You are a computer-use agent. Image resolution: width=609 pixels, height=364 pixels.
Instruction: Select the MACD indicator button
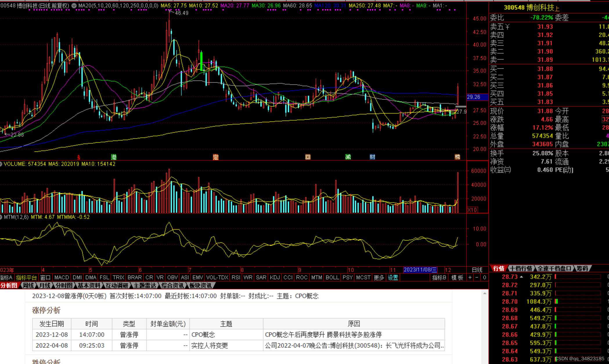(62, 278)
